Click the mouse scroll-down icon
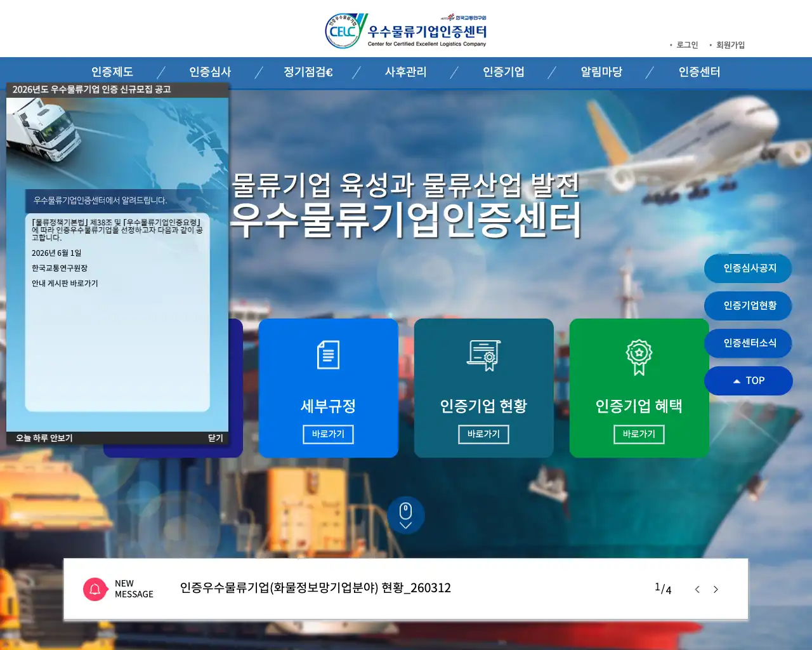This screenshot has height=650, width=812. (406, 515)
